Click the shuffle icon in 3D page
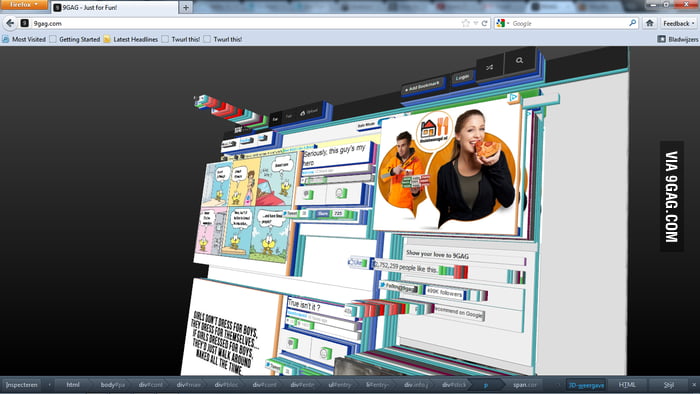This screenshot has width=700, height=394. click(489, 67)
